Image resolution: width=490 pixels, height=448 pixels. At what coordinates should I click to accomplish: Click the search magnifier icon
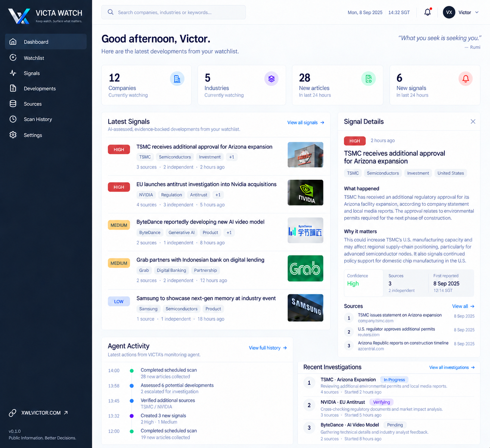pos(111,12)
